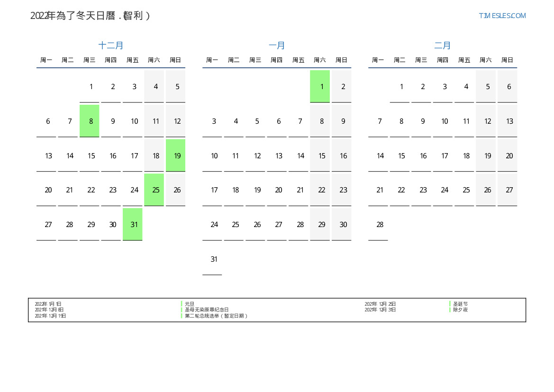Image resolution: width=554 pixels, height=392 pixels.
Task: Click highlighted December 19 election day cell
Action: (176, 155)
